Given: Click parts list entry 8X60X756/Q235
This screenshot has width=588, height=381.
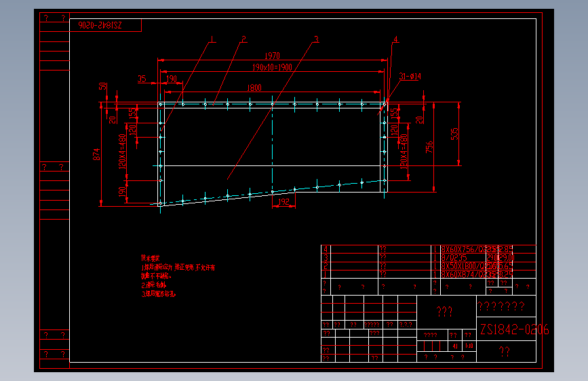Looking at the screenshot, I should pos(469,249).
